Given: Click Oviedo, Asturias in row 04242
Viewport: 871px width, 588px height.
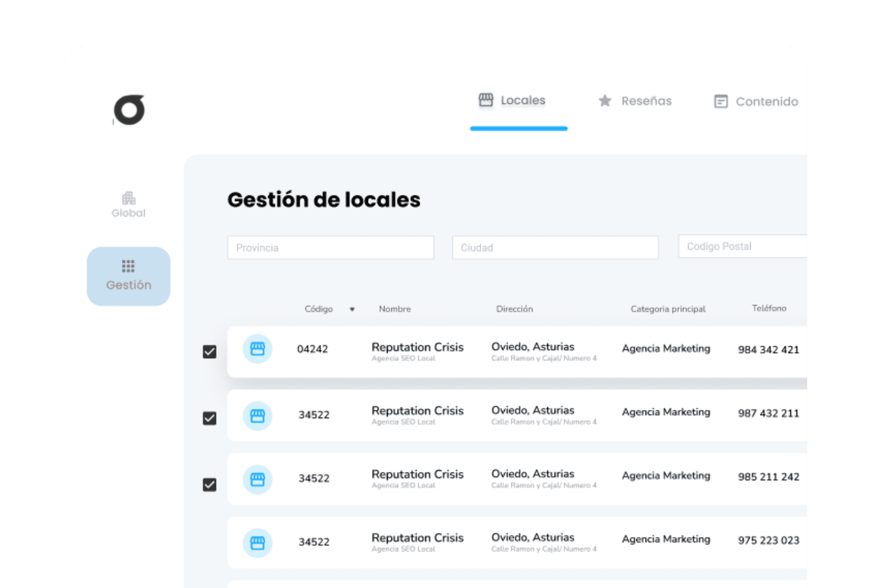Looking at the screenshot, I should point(533,347).
